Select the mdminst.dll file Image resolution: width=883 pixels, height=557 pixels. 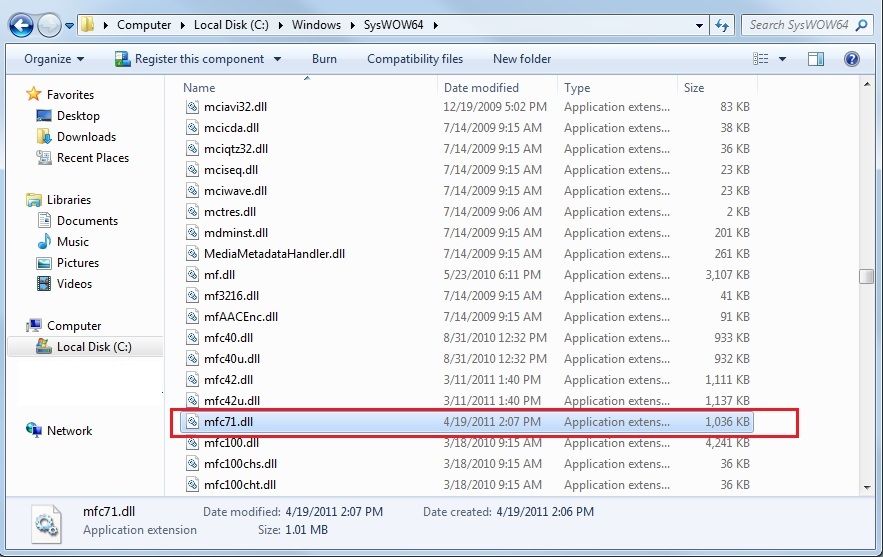coord(235,233)
